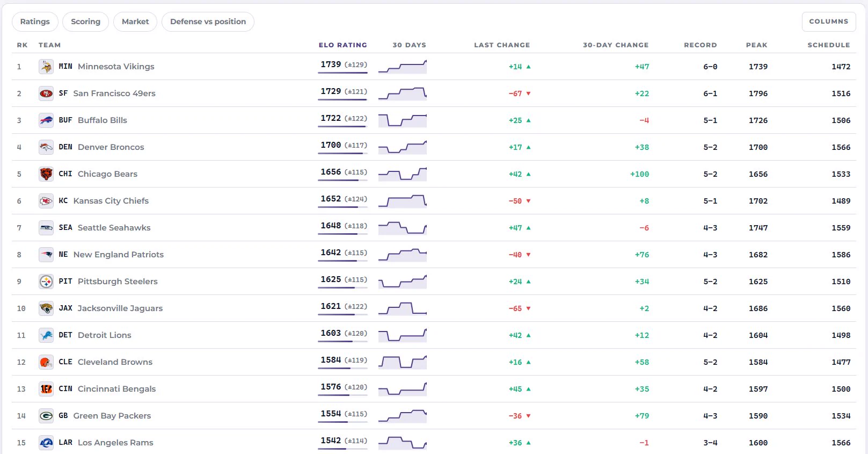Click the Seahawks 1747 peak value
This screenshot has width=868, height=454.
pyautogui.click(x=758, y=228)
